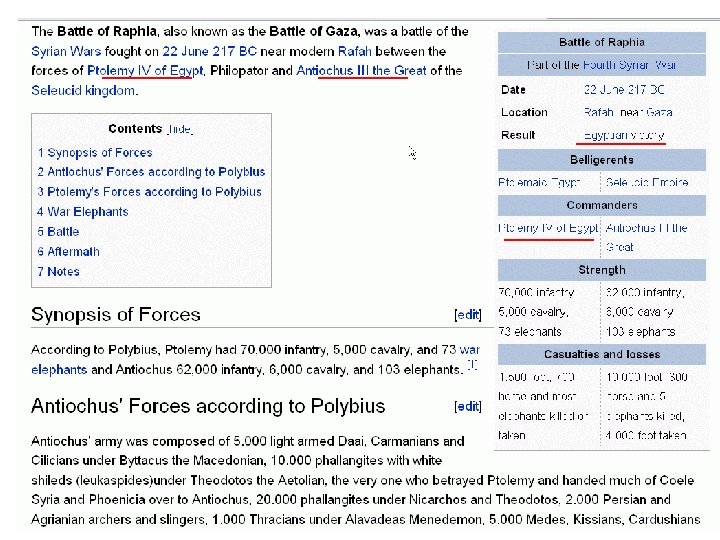Jump to 3 Ptolemy's Forces according to Polybius
Viewport: 720px width, 540px height.
(149, 192)
